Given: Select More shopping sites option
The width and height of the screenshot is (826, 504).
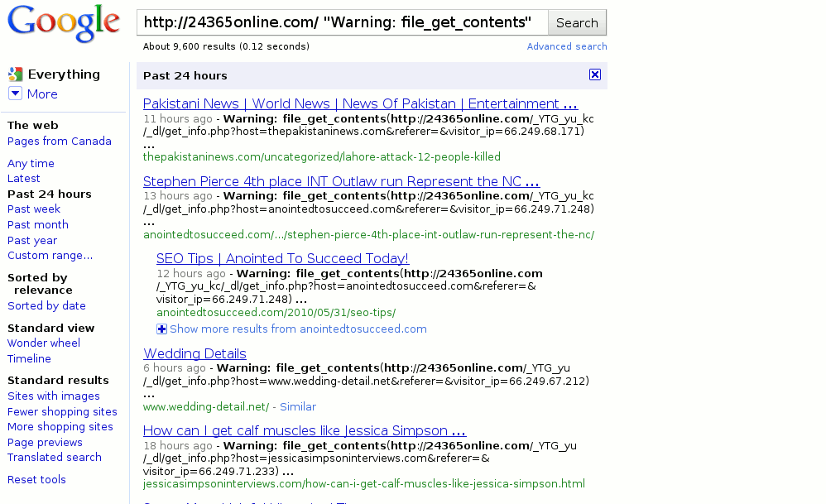Looking at the screenshot, I should click(60, 426).
